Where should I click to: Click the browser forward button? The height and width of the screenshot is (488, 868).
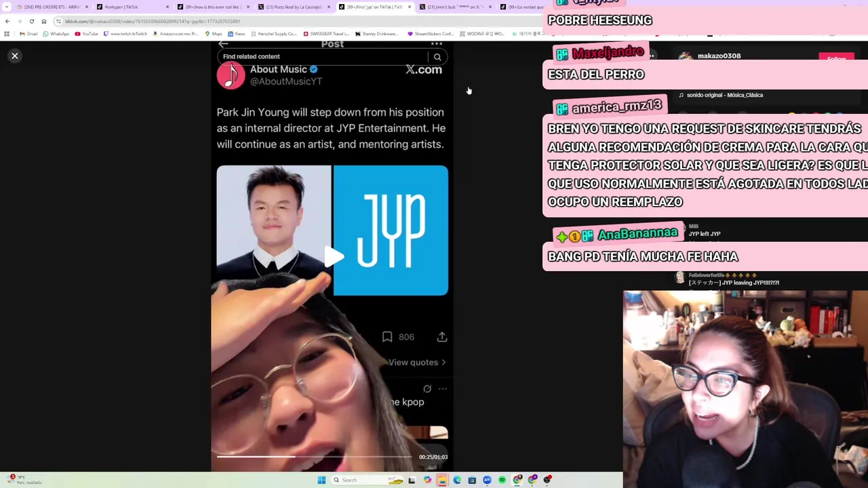point(19,21)
